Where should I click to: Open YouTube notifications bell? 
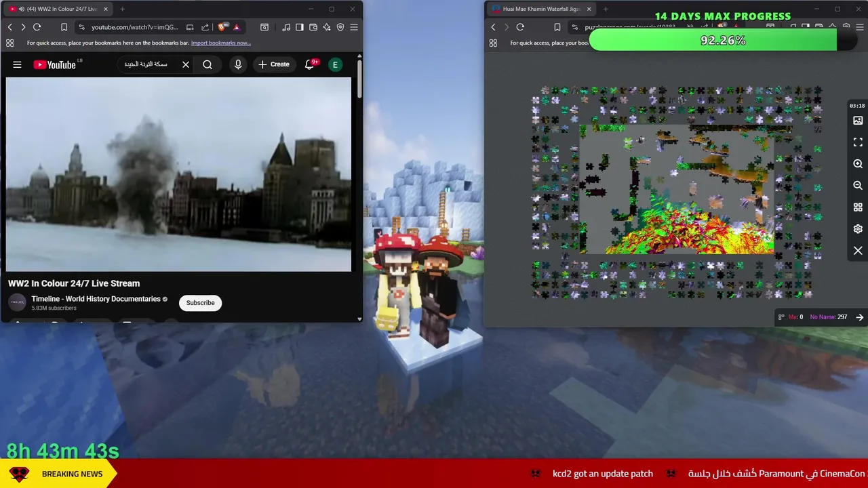[310, 64]
